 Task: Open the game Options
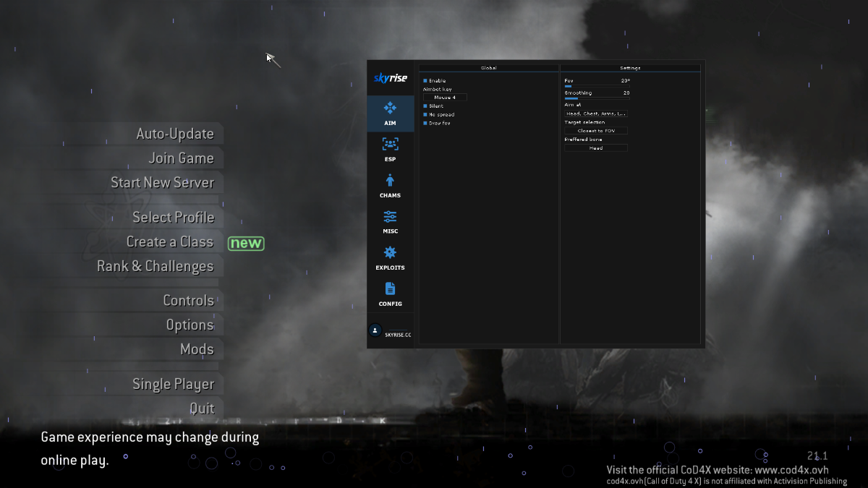[190, 325]
